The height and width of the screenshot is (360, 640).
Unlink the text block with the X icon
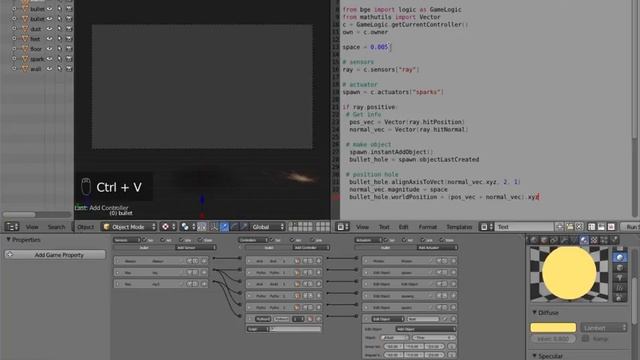(579, 227)
